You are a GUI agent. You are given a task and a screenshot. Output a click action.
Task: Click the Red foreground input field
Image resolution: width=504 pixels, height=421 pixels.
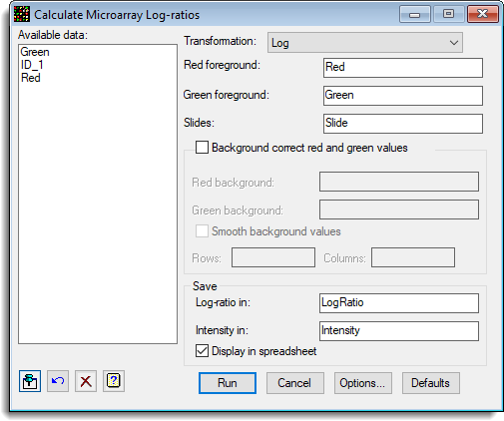(x=403, y=68)
